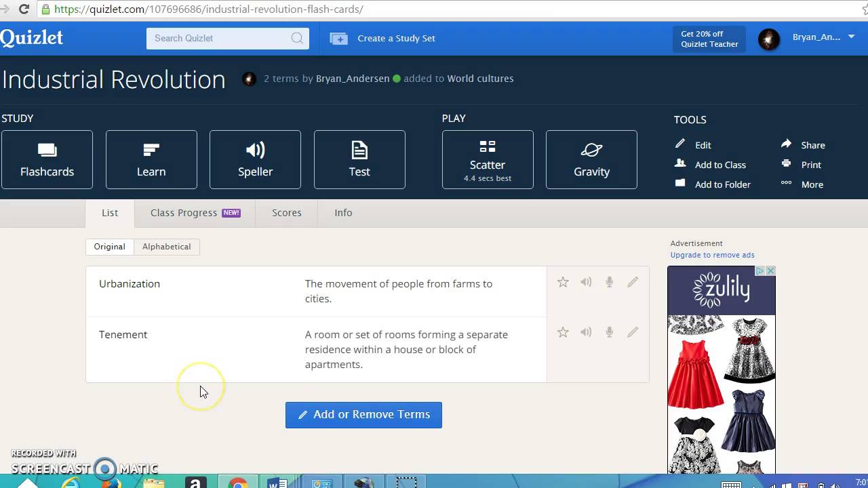868x488 pixels.
Task: Record voice for Urbanization term
Action: click(x=610, y=282)
